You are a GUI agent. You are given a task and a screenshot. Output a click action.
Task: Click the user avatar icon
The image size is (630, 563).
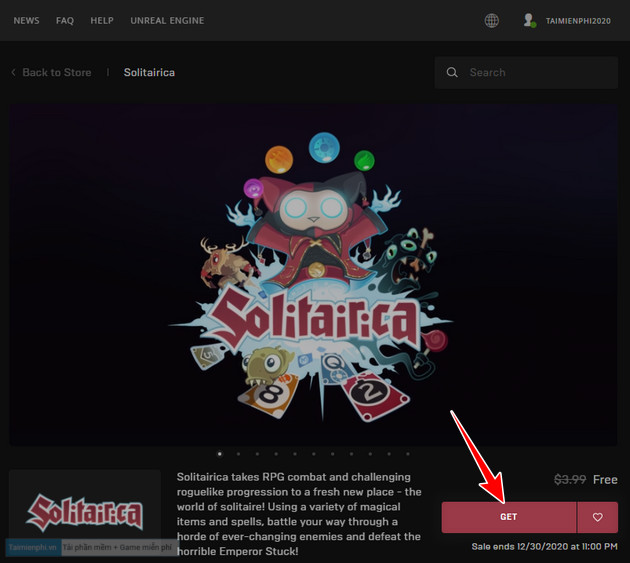pos(529,20)
